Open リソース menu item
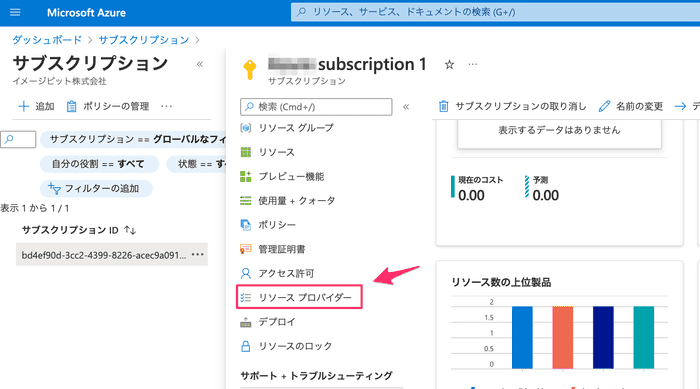Image resolution: width=700 pixels, height=389 pixels. [x=268, y=152]
